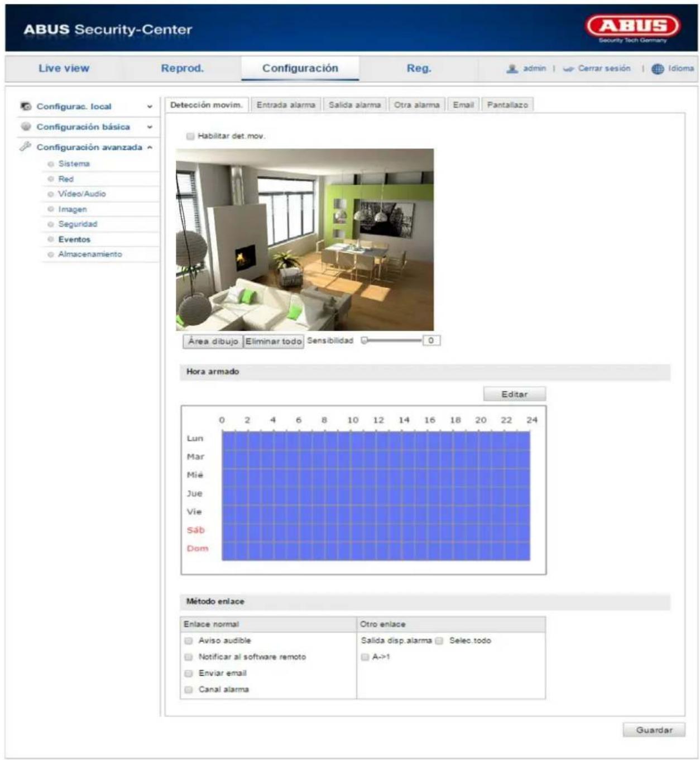Click the Hora armado section header
Image resolution: width=700 pixels, height=760 pixels.
tap(425, 372)
